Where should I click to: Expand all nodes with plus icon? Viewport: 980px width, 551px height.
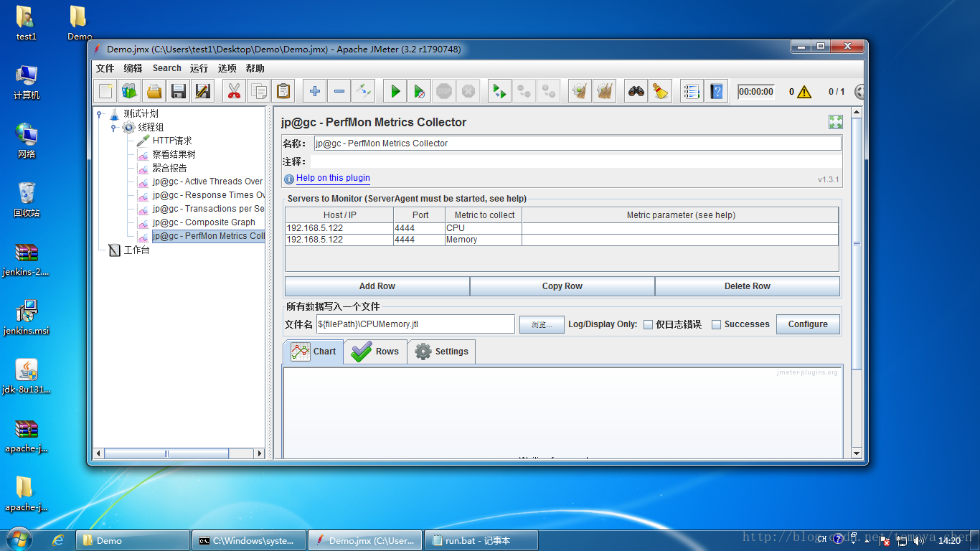click(x=314, y=91)
